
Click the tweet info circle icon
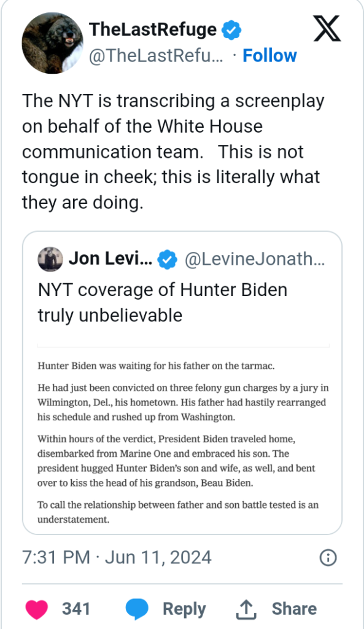328,558
